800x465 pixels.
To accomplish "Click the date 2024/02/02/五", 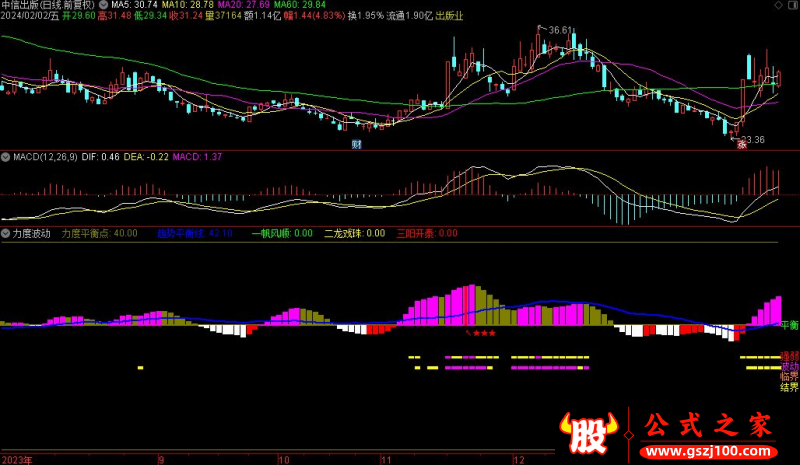I will point(30,16).
